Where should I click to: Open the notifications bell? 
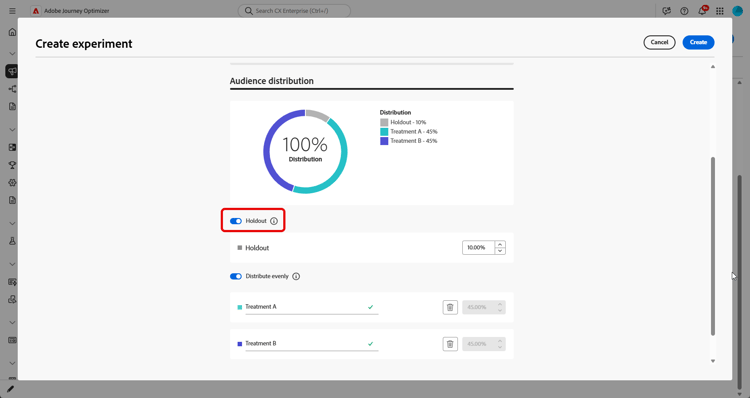tap(702, 11)
